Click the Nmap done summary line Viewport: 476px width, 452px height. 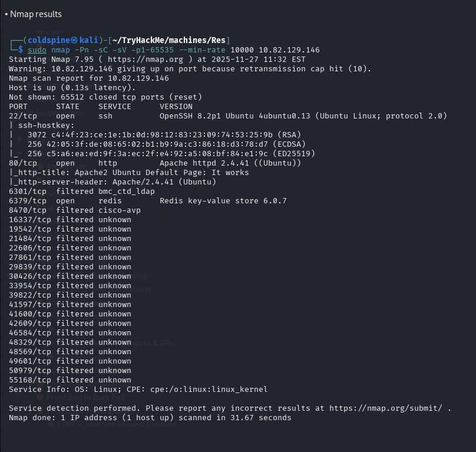pyautogui.click(x=150, y=417)
